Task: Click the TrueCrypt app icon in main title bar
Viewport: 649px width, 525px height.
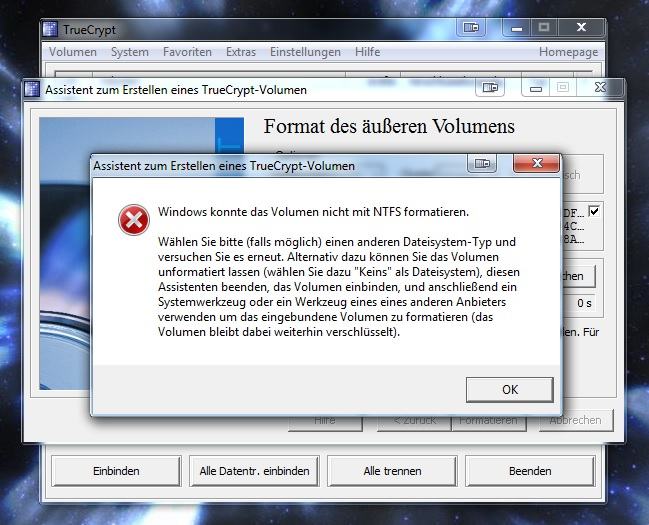Action: [50, 29]
